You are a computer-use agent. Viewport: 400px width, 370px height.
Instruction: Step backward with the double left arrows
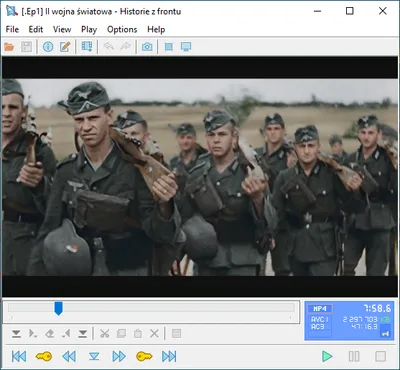[x=69, y=357]
